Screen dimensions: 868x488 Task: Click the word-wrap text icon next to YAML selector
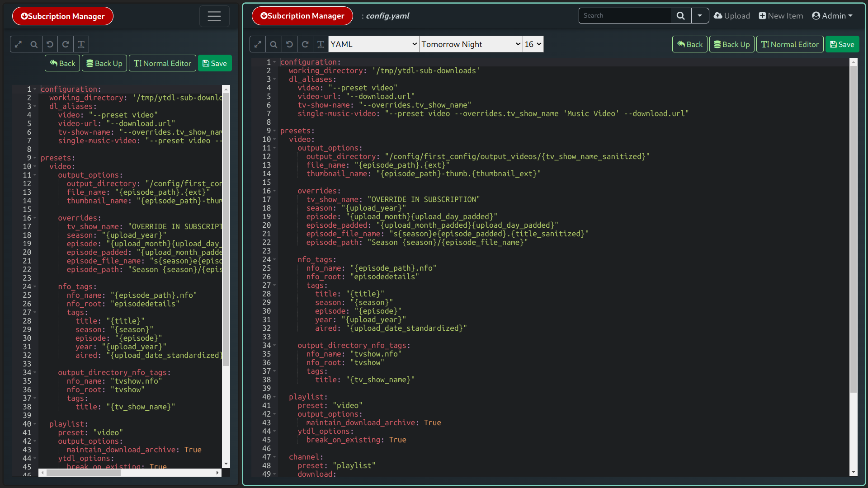tap(321, 44)
